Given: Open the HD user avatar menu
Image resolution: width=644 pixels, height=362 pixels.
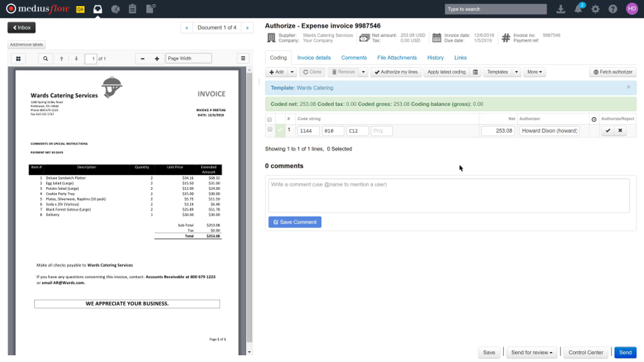Looking at the screenshot, I should [x=632, y=9].
